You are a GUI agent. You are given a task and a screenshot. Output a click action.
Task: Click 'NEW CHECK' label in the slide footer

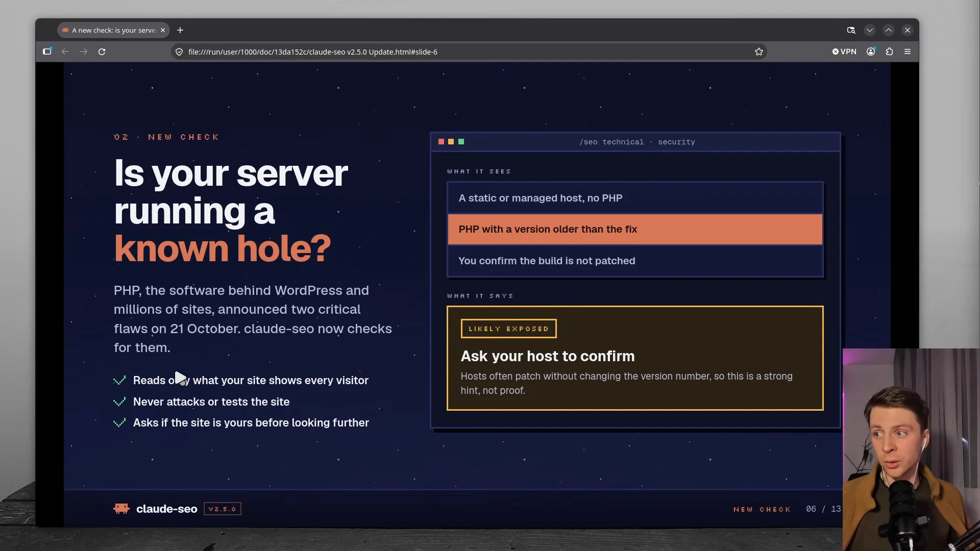pyautogui.click(x=762, y=509)
